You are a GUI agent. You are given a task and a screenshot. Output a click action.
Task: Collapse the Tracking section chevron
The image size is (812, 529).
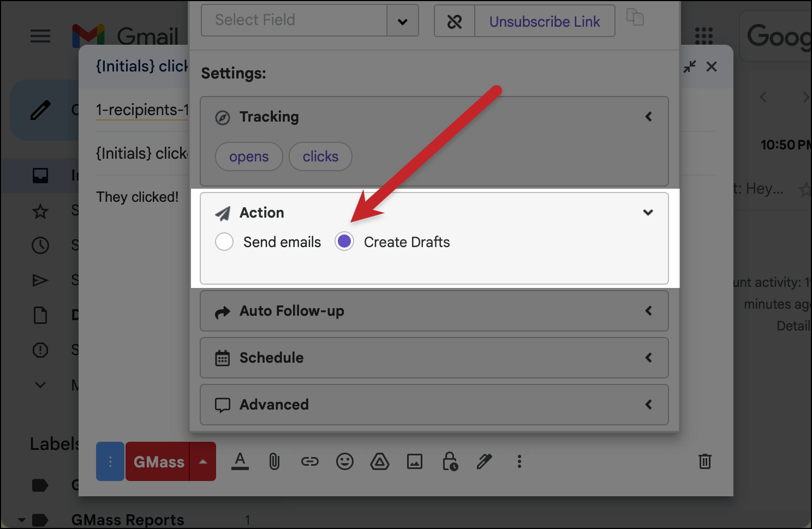click(x=648, y=117)
